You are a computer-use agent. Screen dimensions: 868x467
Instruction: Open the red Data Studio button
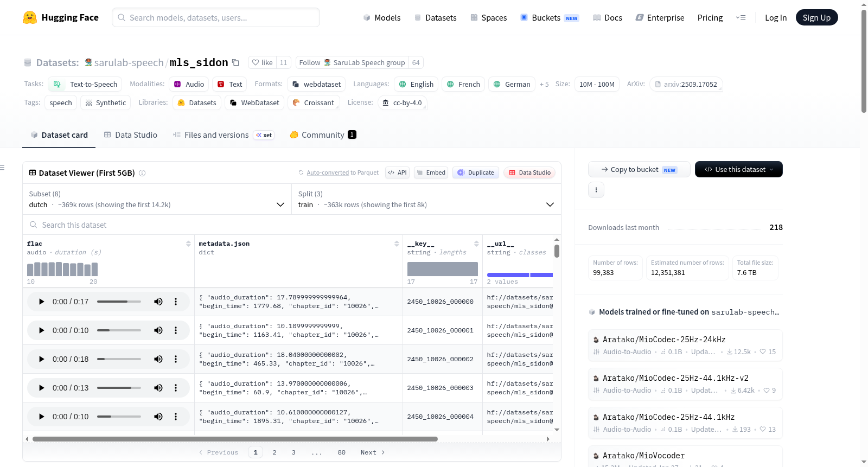click(x=529, y=172)
